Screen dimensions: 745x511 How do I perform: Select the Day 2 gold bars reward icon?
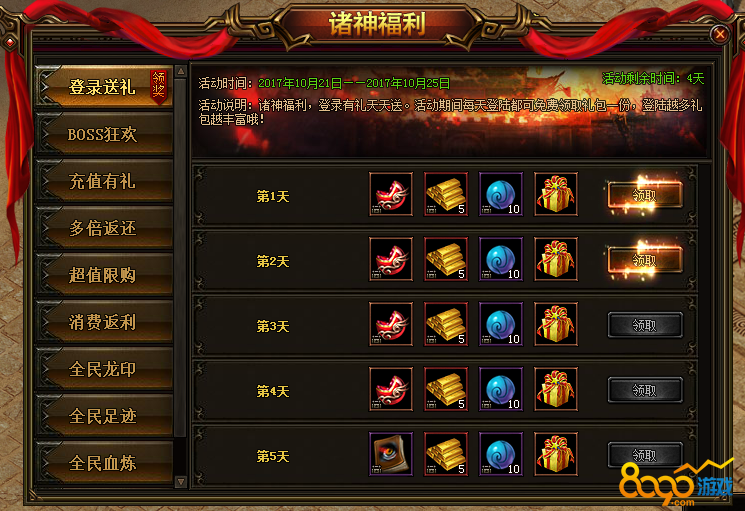pyautogui.click(x=446, y=259)
